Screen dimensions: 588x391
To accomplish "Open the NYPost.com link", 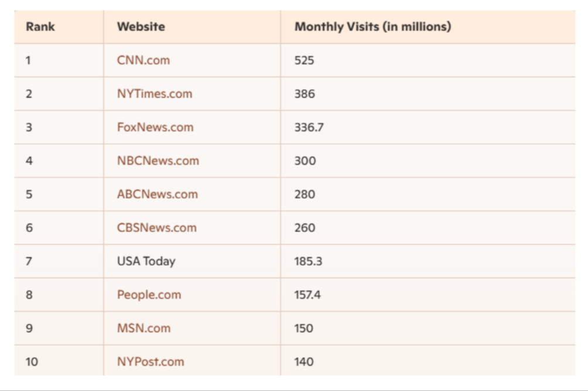I will (151, 362).
